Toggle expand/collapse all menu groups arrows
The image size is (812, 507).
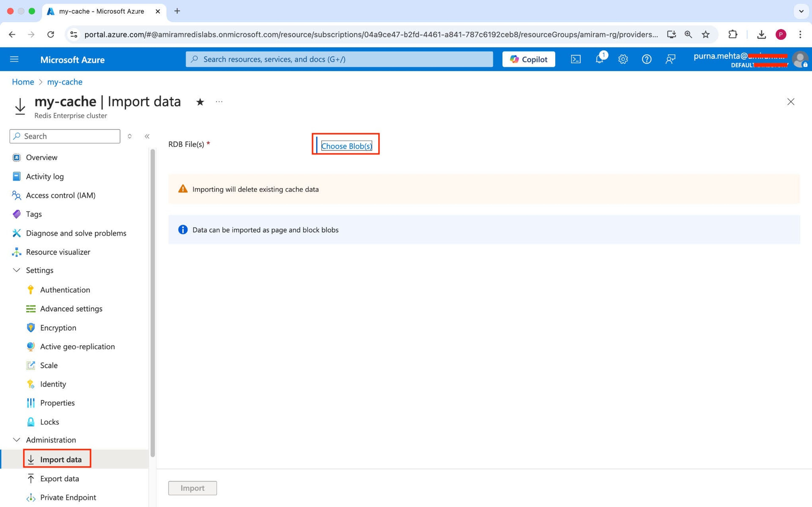click(x=129, y=136)
